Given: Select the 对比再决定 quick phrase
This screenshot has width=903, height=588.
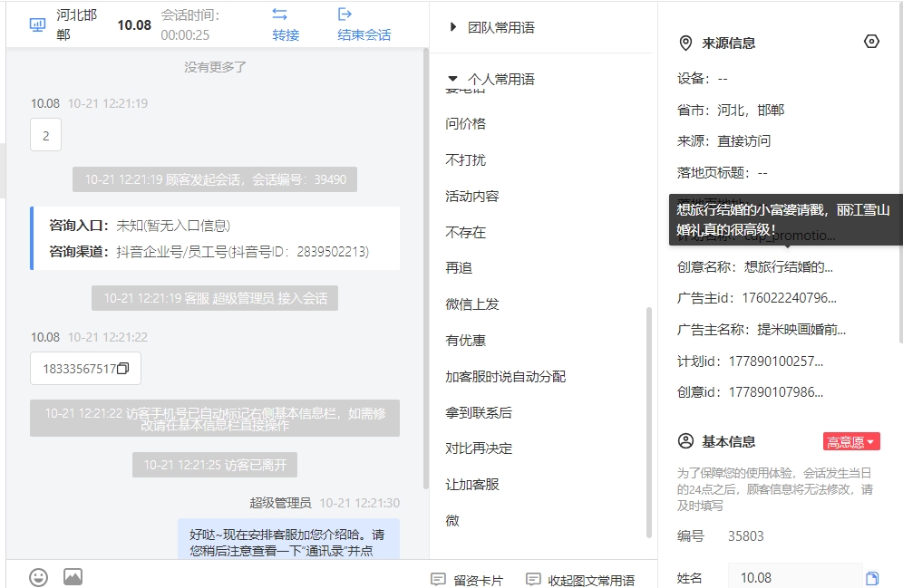Looking at the screenshot, I should (x=479, y=448).
